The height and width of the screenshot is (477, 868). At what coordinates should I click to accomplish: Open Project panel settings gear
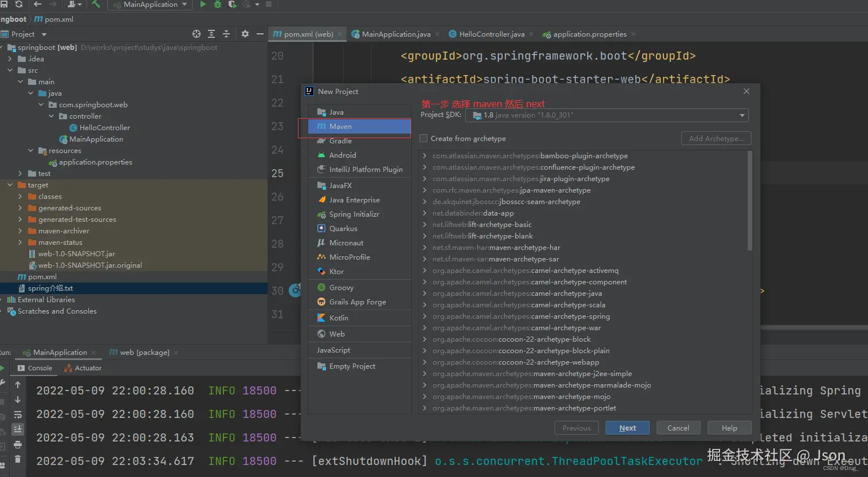[x=245, y=34]
